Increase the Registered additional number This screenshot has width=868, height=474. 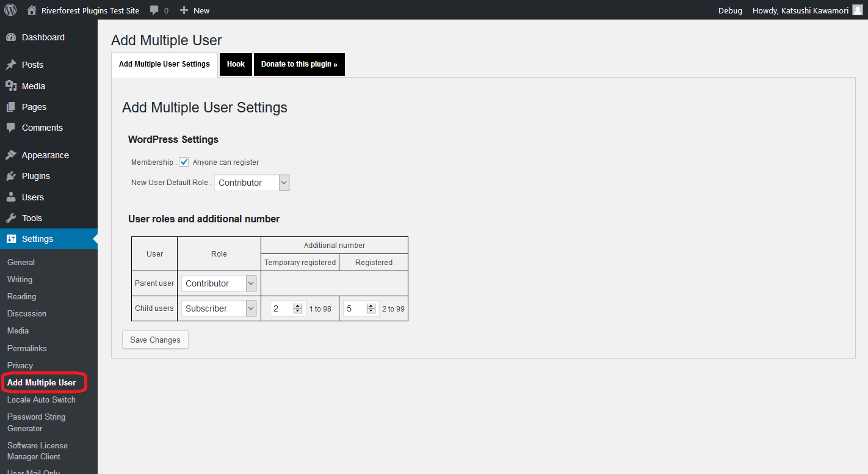371,306
